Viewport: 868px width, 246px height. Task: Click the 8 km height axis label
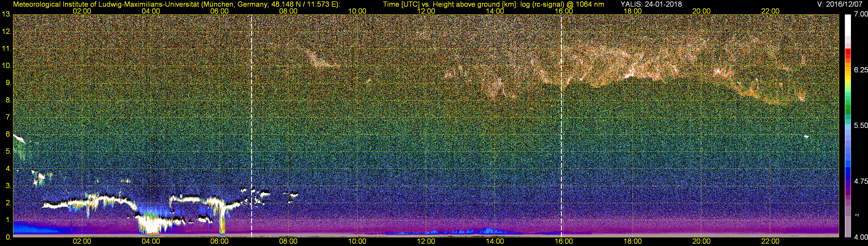tap(8, 100)
